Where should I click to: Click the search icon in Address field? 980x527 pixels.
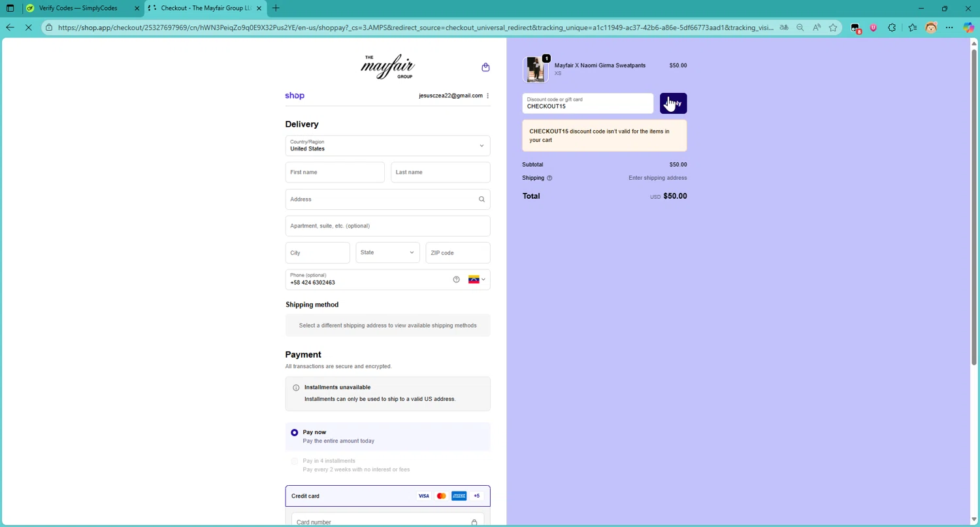click(x=482, y=199)
